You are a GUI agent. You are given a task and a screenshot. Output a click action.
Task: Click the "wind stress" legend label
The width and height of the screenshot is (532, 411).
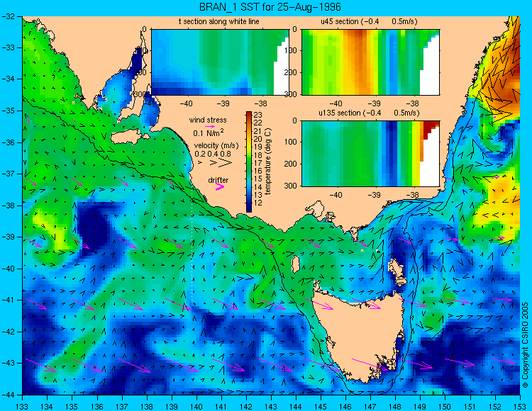pos(208,120)
